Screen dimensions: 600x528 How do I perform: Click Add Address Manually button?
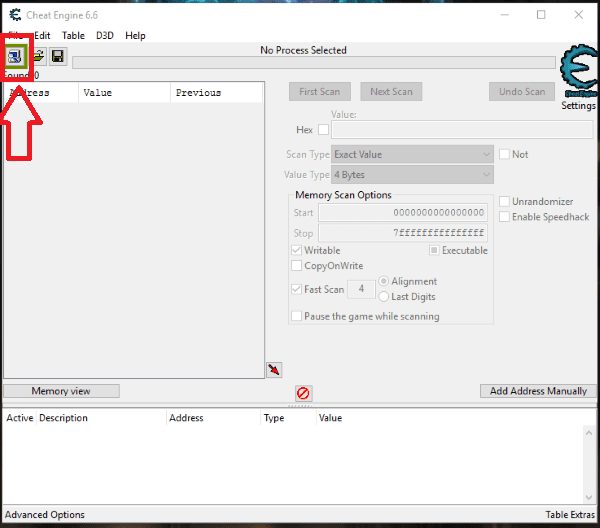(x=538, y=391)
